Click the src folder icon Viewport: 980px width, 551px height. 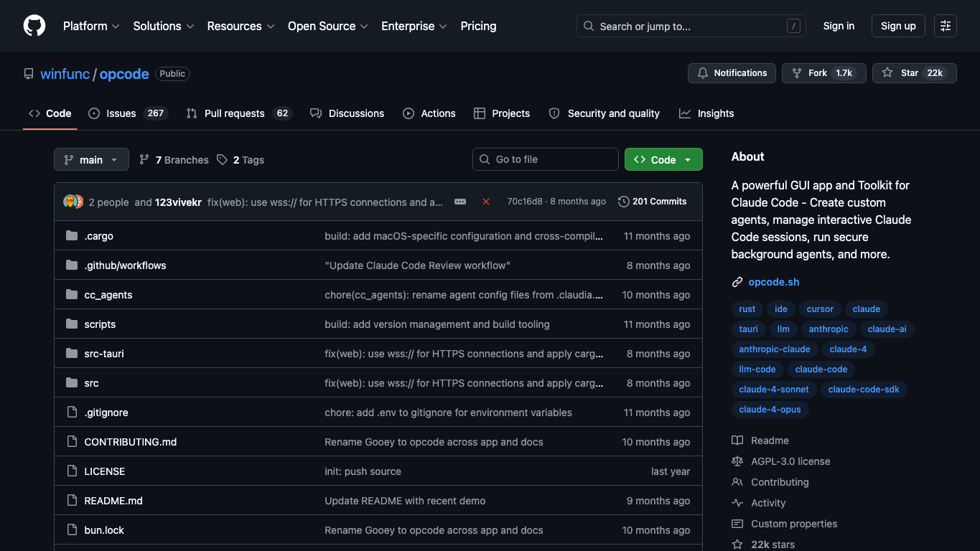pos(72,383)
